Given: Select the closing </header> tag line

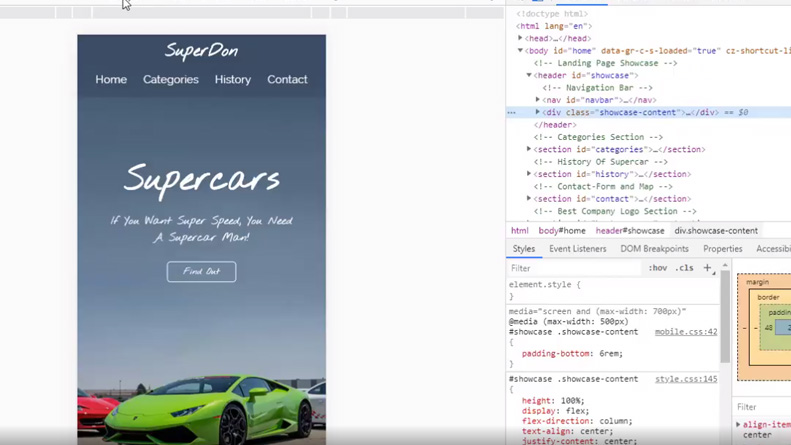Looking at the screenshot, I should click(x=555, y=125).
